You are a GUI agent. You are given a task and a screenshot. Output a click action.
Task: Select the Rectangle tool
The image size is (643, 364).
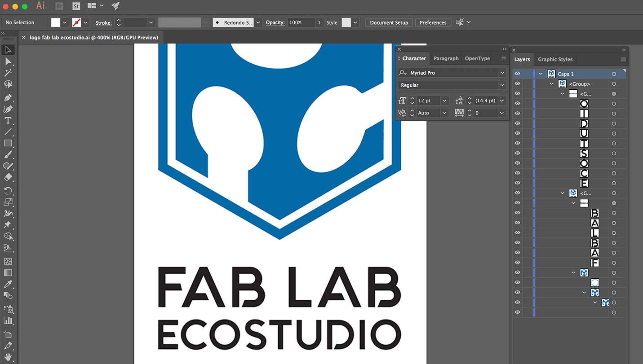(x=8, y=144)
